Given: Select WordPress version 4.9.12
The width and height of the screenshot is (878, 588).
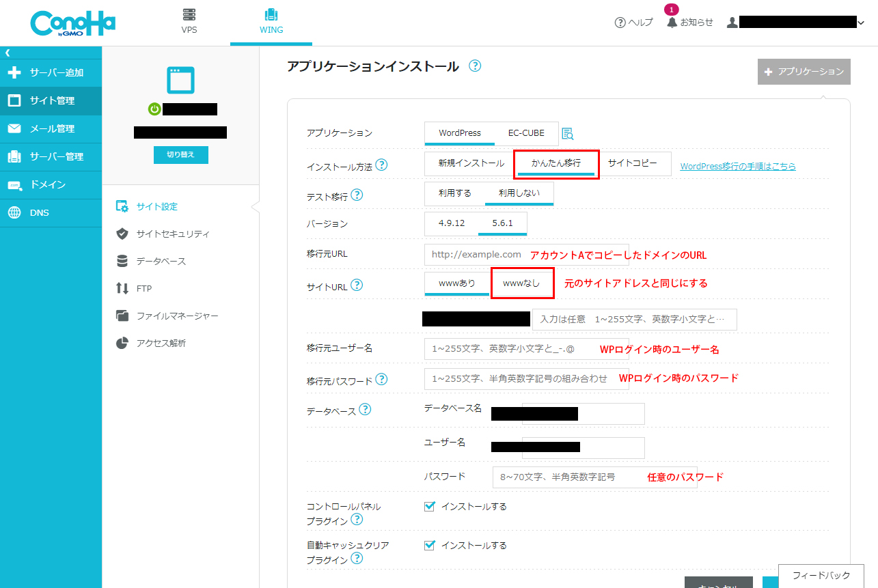Looking at the screenshot, I should pyautogui.click(x=452, y=223).
